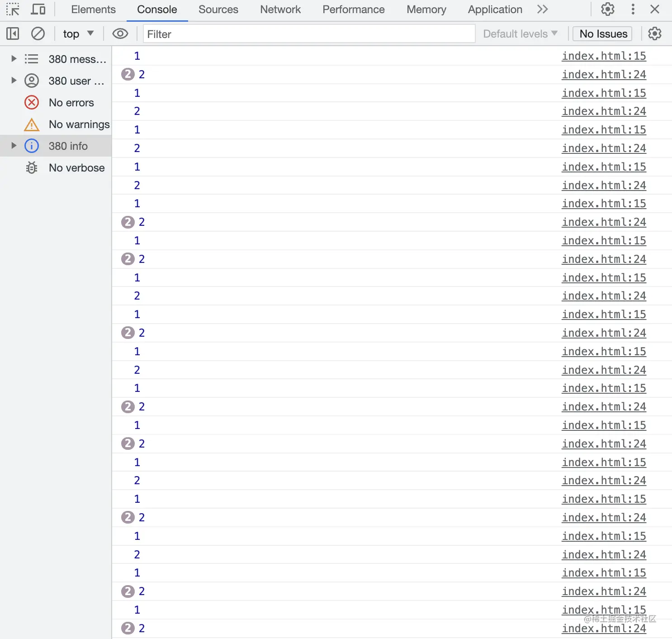The width and height of the screenshot is (672, 639).
Task: Select the No verbose bug icon
Action: [x=32, y=167]
